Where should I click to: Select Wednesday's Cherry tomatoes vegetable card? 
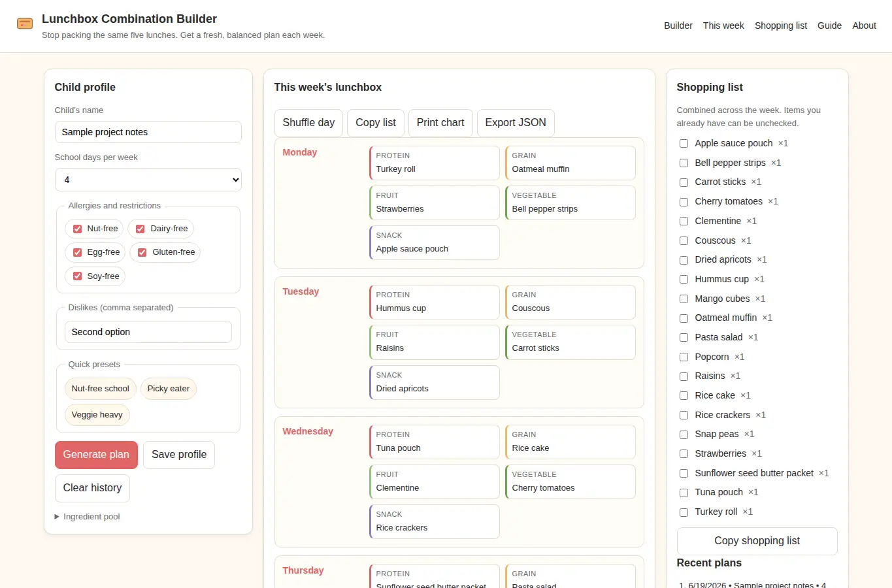click(x=570, y=482)
